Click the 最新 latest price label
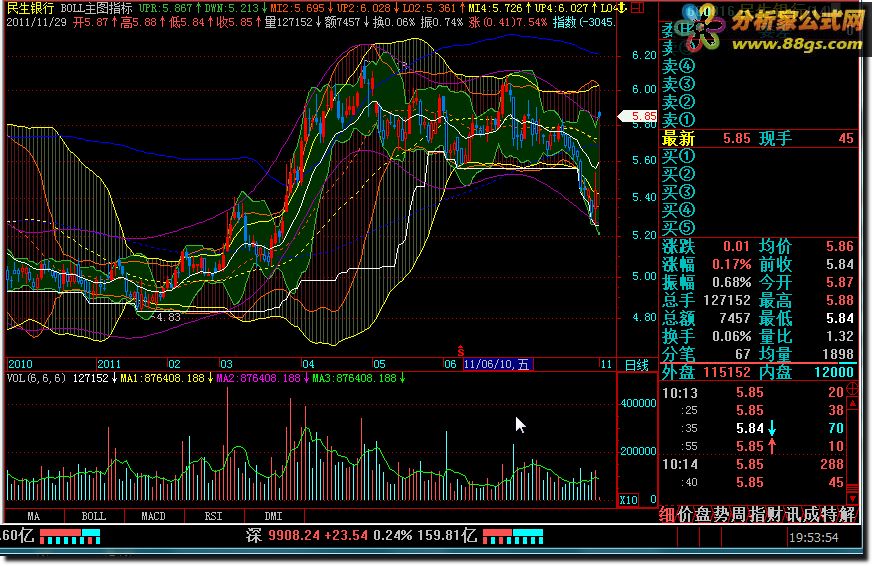 pos(678,138)
